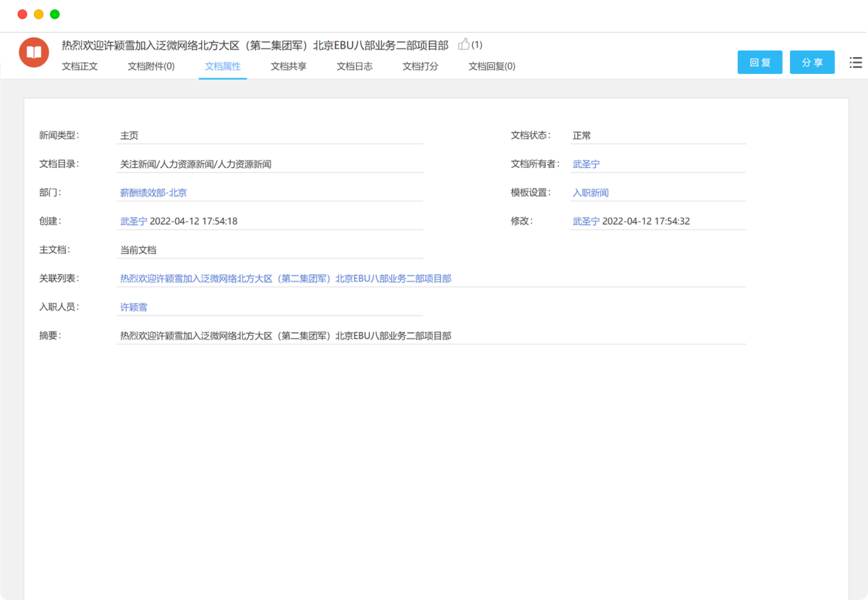Open the list menu icon beside 分享
The height and width of the screenshot is (600, 868).
856,62
